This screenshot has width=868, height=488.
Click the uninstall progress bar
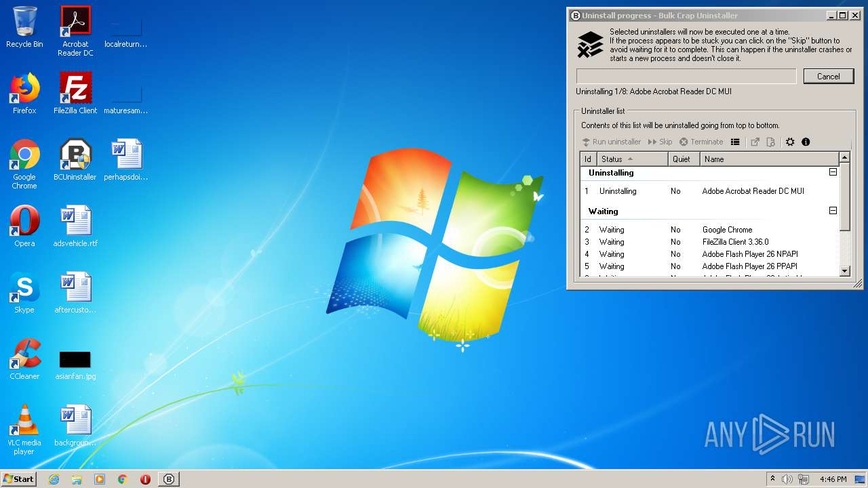point(686,76)
